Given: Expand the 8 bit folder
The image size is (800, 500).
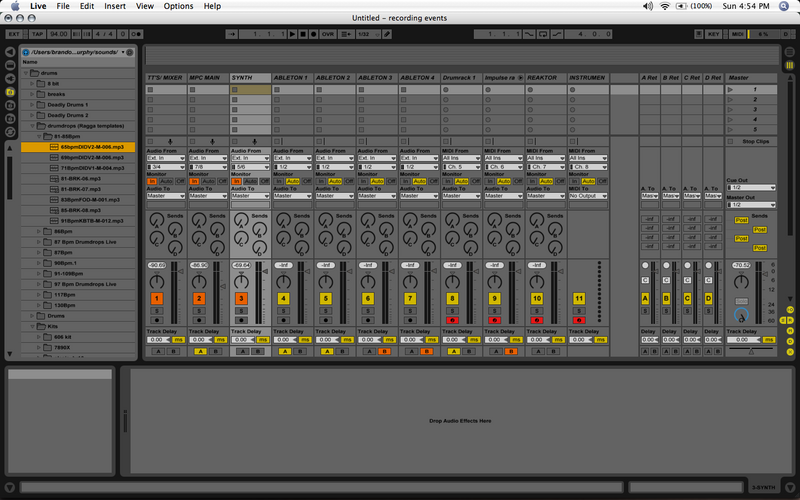Looking at the screenshot, I should 32,84.
